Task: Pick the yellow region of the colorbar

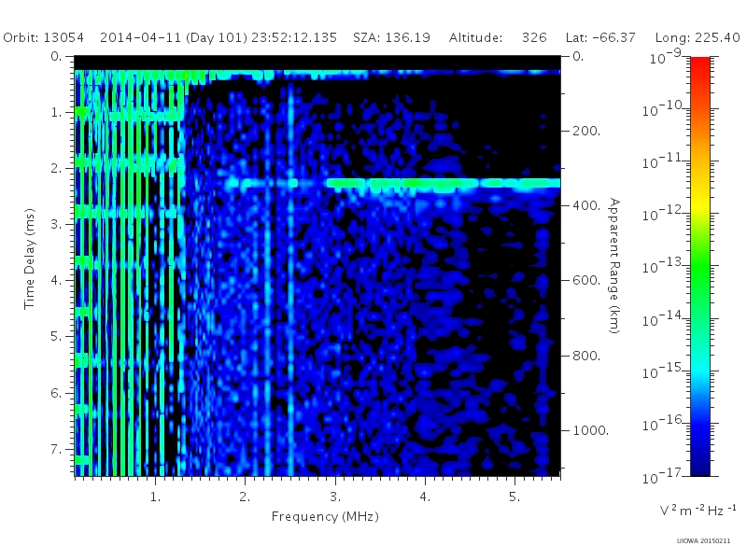Action: tap(700, 204)
